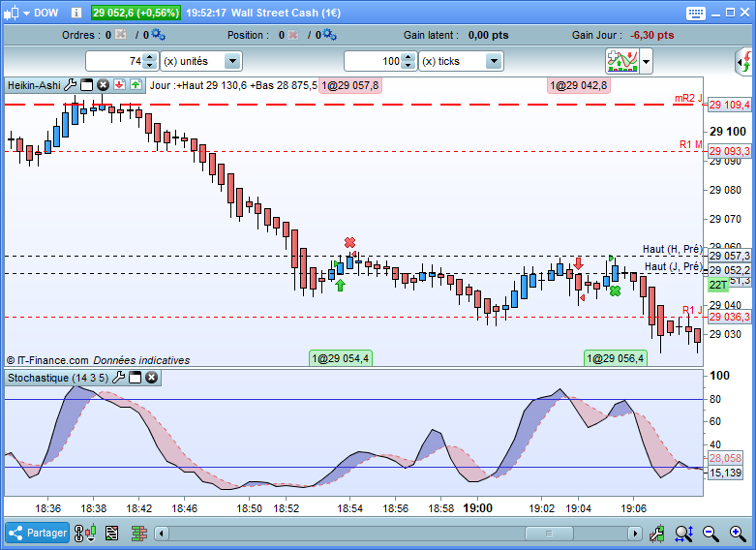The image size is (756, 550).
Task: Click Stochastique value label '28,058'
Action: (x=725, y=458)
